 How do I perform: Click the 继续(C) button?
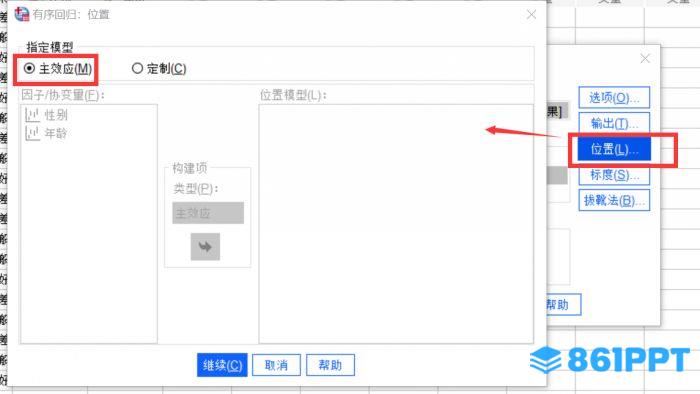tap(222, 365)
